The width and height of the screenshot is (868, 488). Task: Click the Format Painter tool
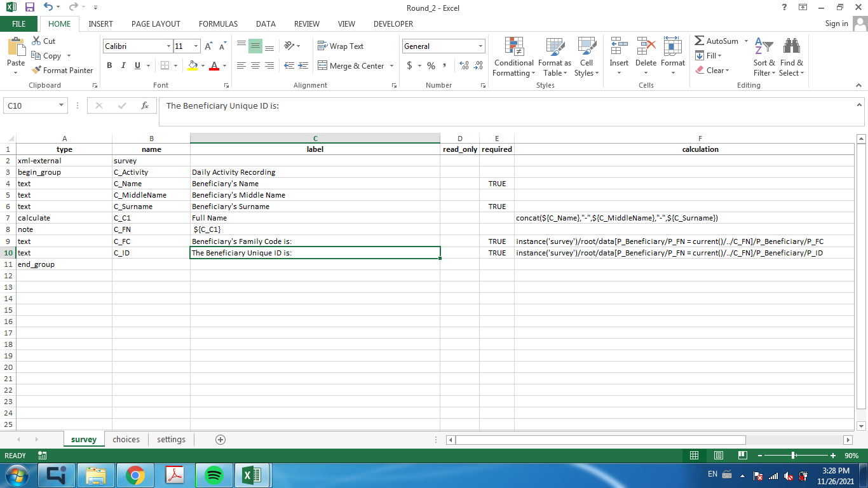62,71
